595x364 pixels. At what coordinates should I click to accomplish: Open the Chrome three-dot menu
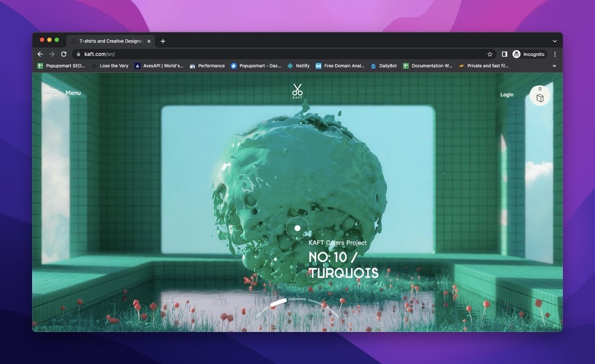click(x=555, y=54)
